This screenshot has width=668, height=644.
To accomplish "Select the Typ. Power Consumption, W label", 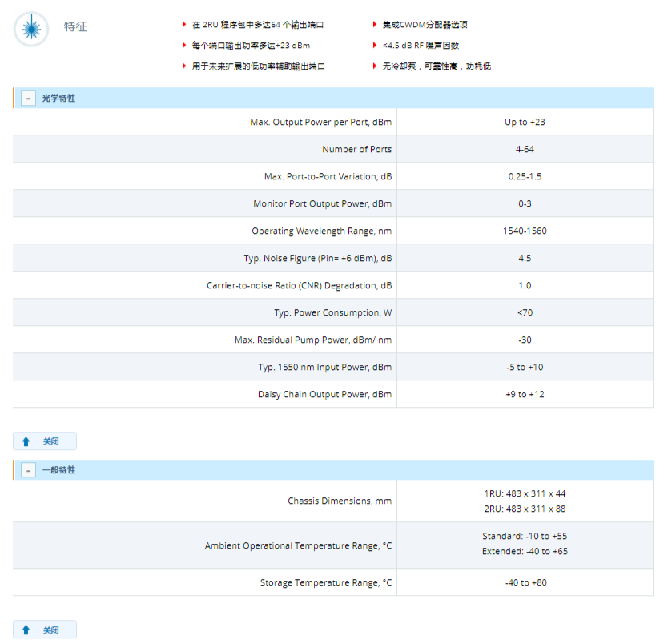I will (x=332, y=313).
